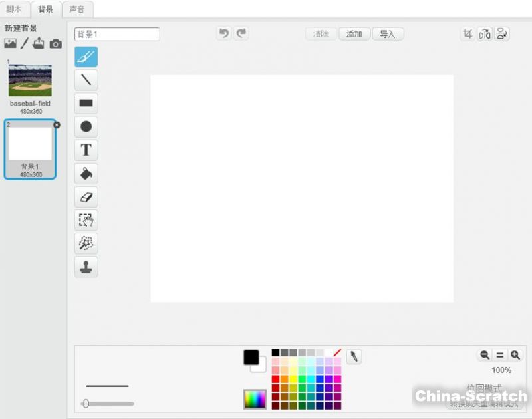Select the Line tool
The width and height of the screenshot is (532, 419).
(x=86, y=80)
